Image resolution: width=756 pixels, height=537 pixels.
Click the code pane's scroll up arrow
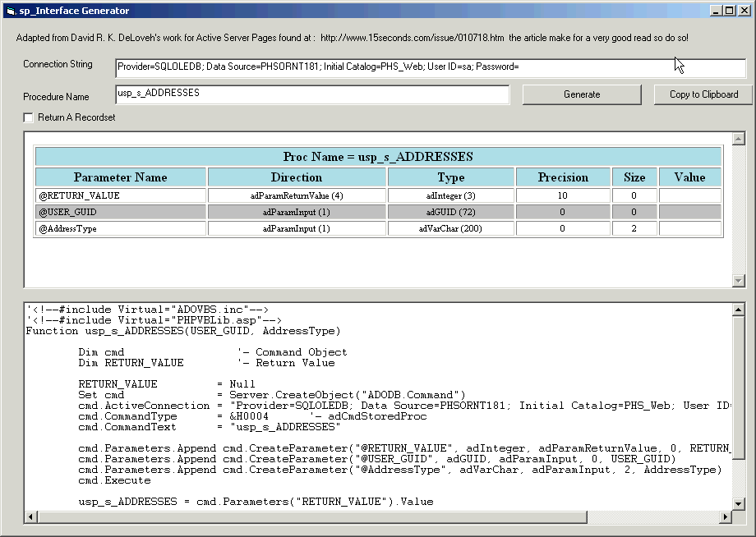(739, 310)
